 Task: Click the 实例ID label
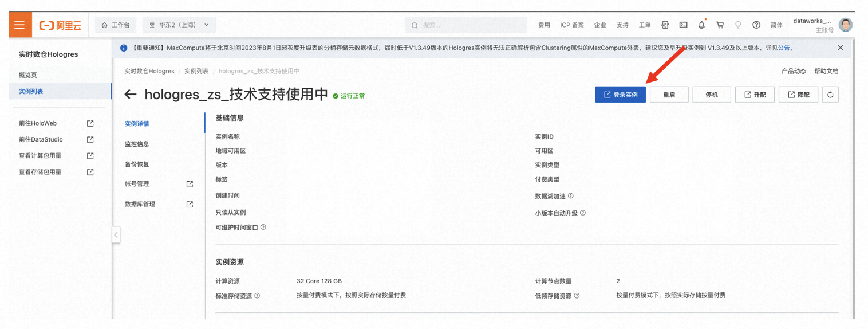(x=545, y=136)
